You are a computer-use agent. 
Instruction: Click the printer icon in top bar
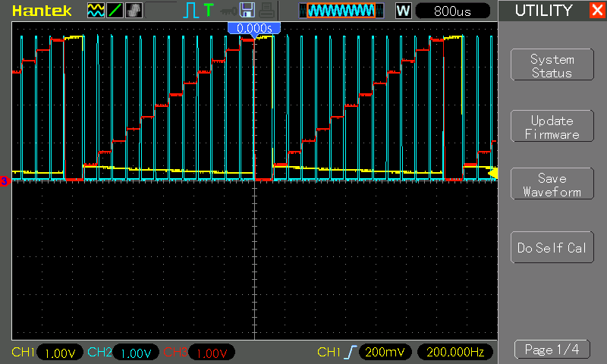click(x=266, y=11)
